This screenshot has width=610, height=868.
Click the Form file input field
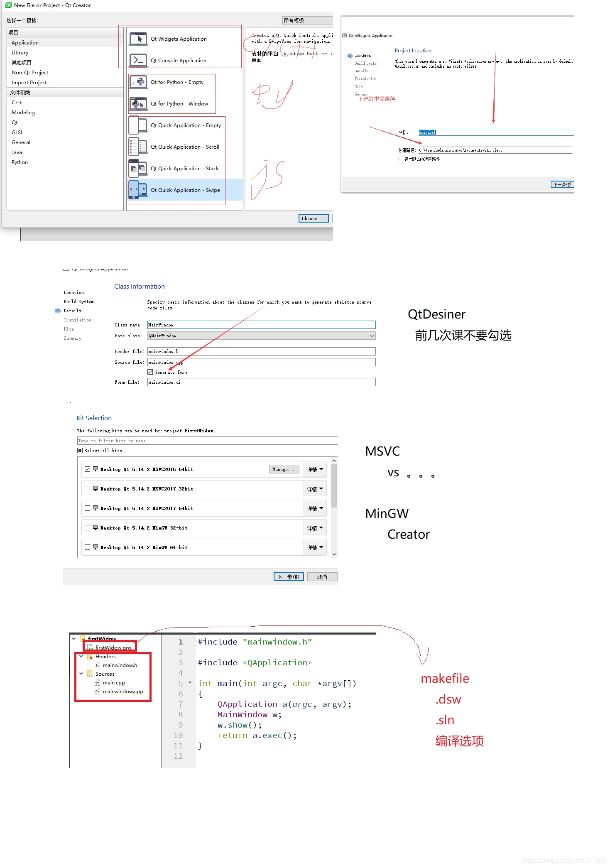[262, 382]
